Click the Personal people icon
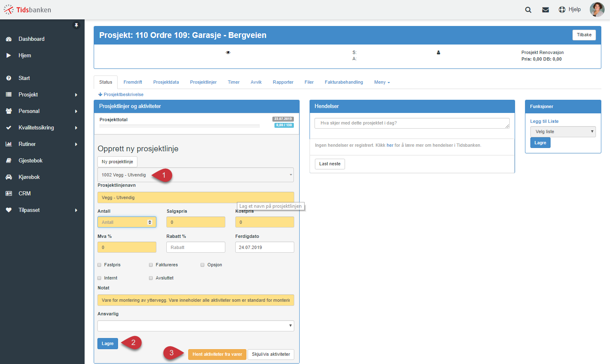The width and height of the screenshot is (610, 364). click(x=9, y=111)
